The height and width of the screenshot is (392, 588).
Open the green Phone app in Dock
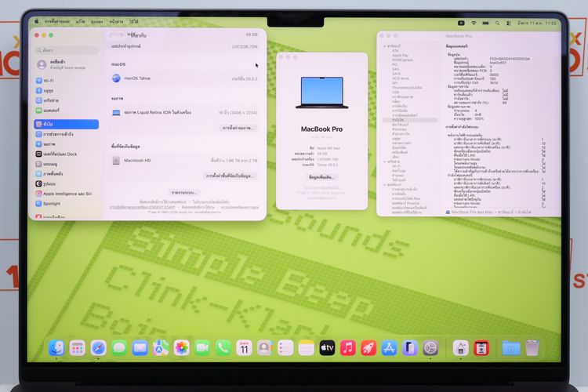coord(223,348)
